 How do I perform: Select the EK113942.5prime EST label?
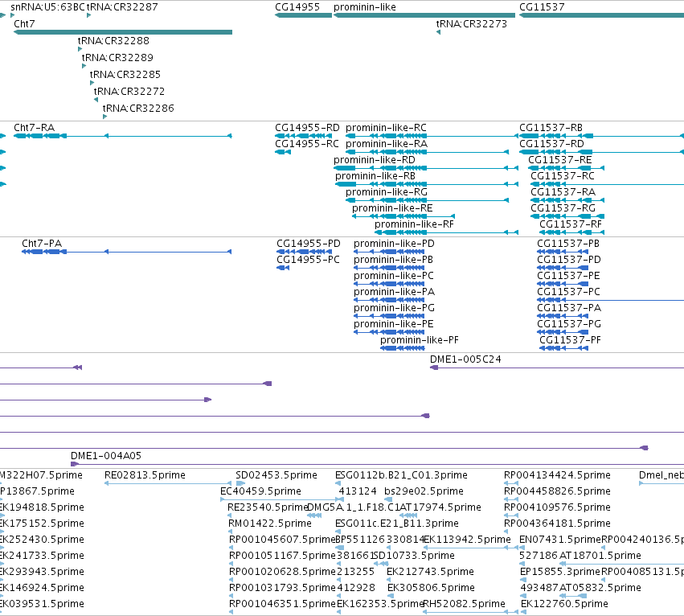point(467,540)
